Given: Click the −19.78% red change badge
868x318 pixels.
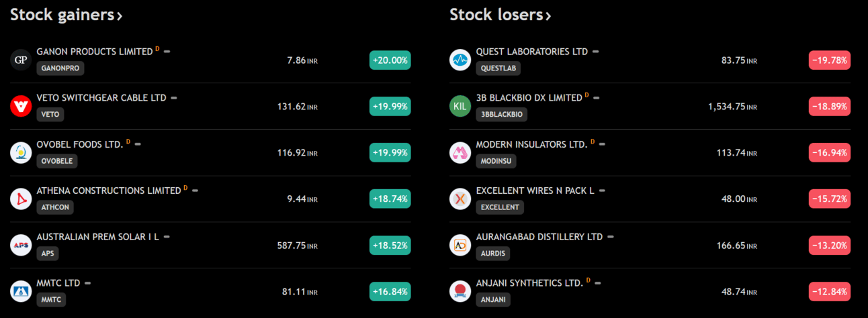Looking at the screenshot, I should click(x=829, y=60).
